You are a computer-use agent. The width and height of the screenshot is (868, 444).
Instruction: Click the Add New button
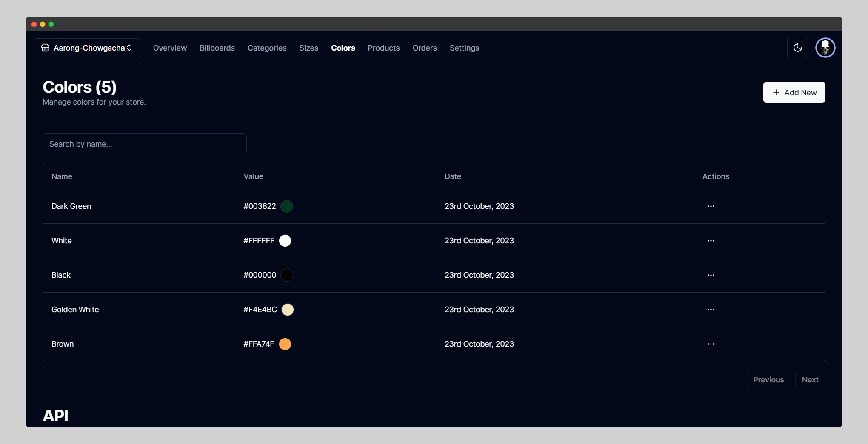pos(794,92)
